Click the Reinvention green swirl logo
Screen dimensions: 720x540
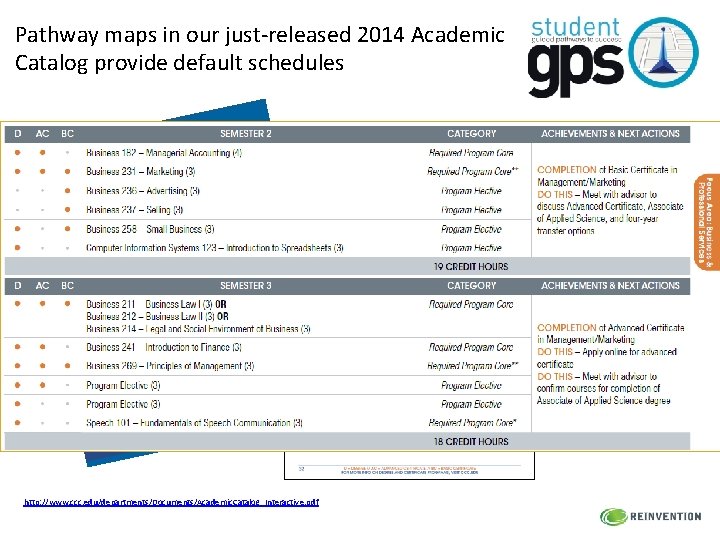(613, 517)
